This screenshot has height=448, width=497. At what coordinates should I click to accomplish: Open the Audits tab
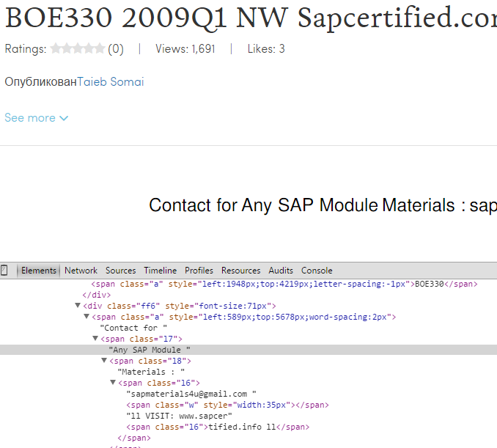pos(281,271)
